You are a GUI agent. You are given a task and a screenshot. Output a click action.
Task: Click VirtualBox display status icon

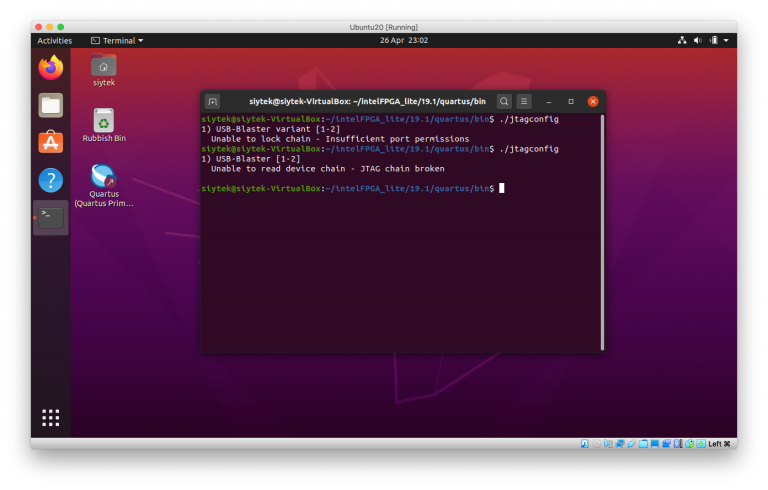tap(654, 443)
